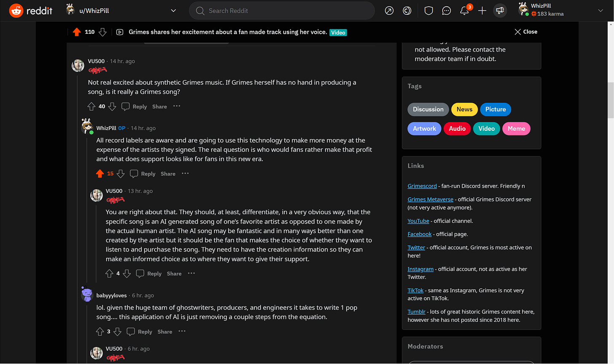Click the page scrollbar thumb
This screenshot has height=364, width=614.
coord(611,100)
